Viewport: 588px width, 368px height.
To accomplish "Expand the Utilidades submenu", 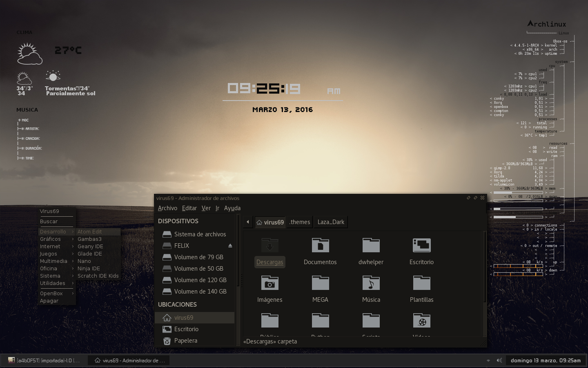I will pyautogui.click(x=57, y=283).
